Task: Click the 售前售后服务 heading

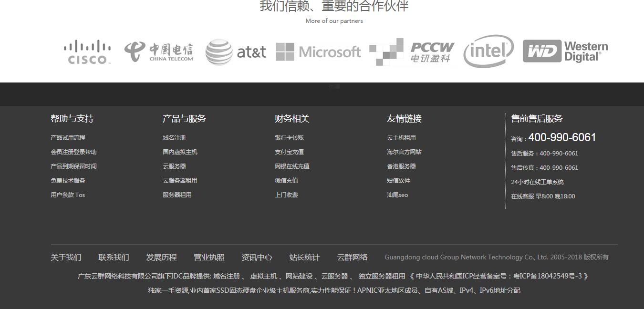Action: tap(537, 119)
